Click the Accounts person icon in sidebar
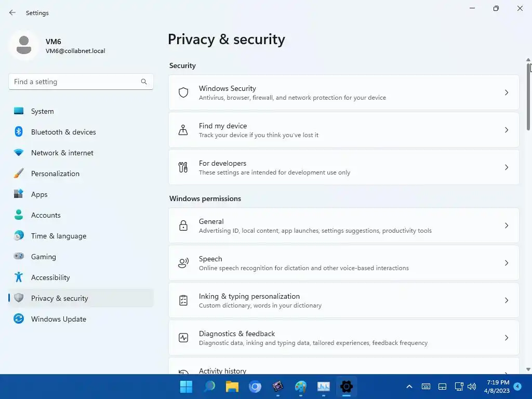The image size is (532, 399). tap(19, 215)
